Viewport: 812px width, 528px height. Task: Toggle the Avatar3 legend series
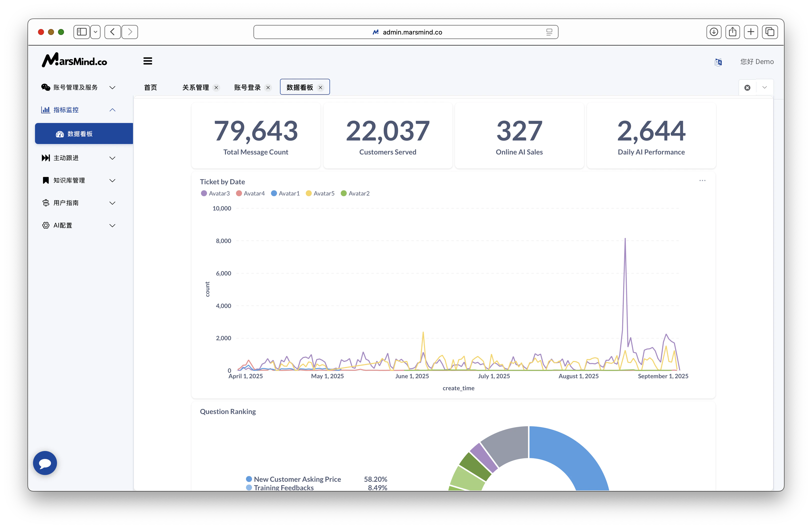(x=215, y=193)
